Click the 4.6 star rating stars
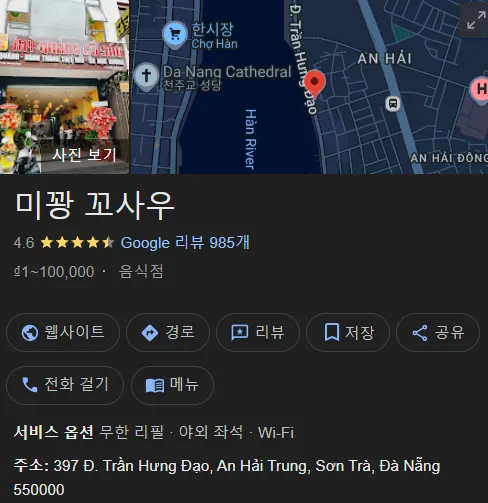Screen dimensions: 488x503 click(77, 243)
